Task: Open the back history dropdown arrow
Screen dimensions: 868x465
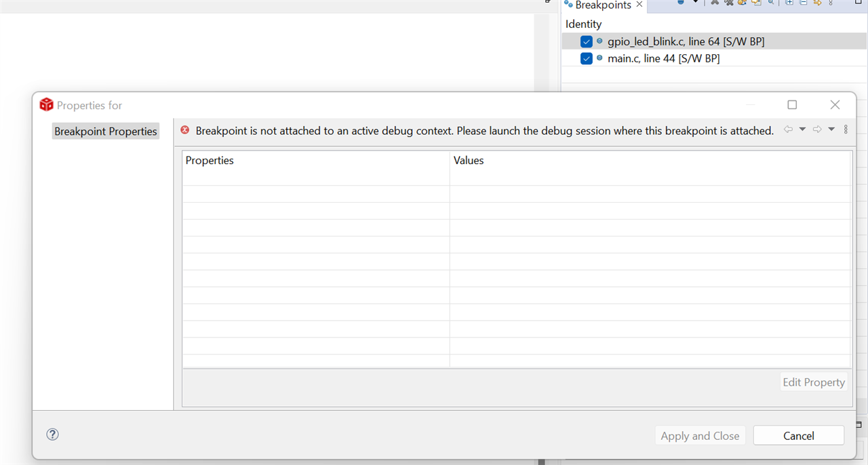Action: click(802, 129)
